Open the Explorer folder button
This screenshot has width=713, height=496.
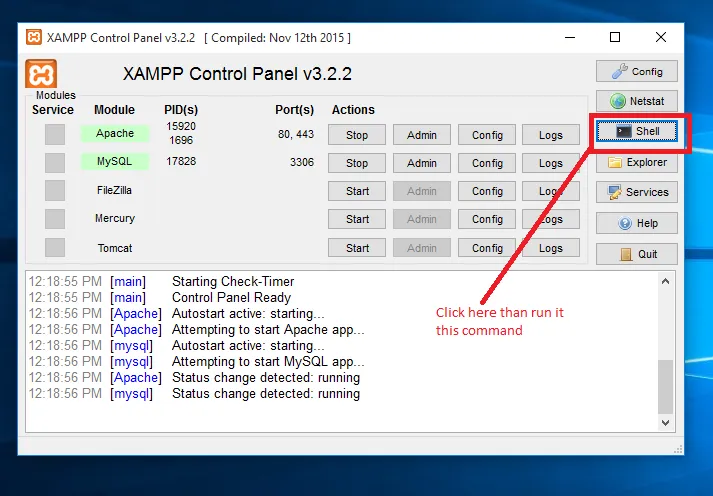[637, 162]
